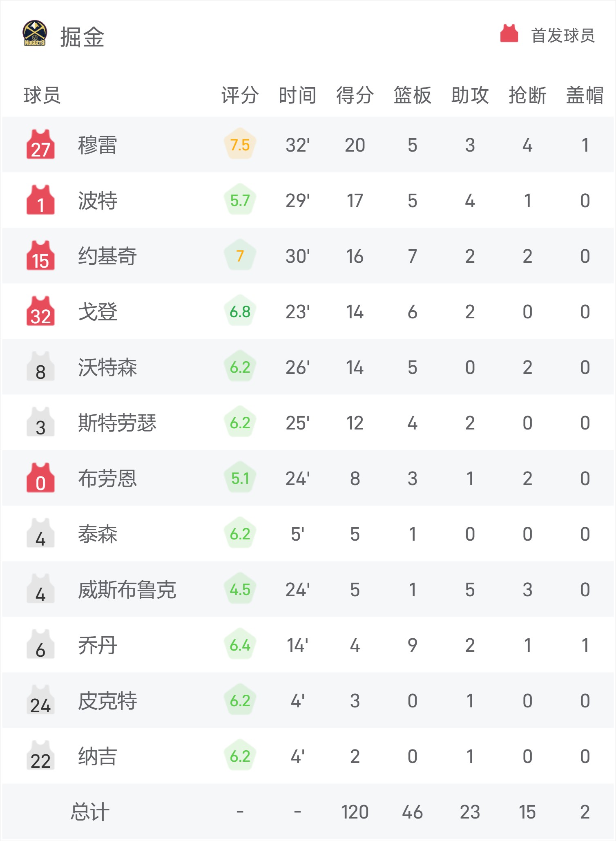Tap red jersey number 0 icon

pyautogui.click(x=40, y=478)
